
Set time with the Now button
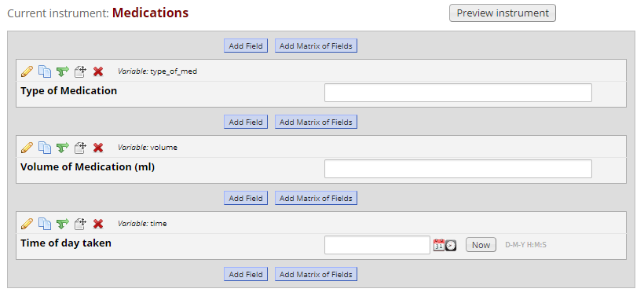[481, 245]
